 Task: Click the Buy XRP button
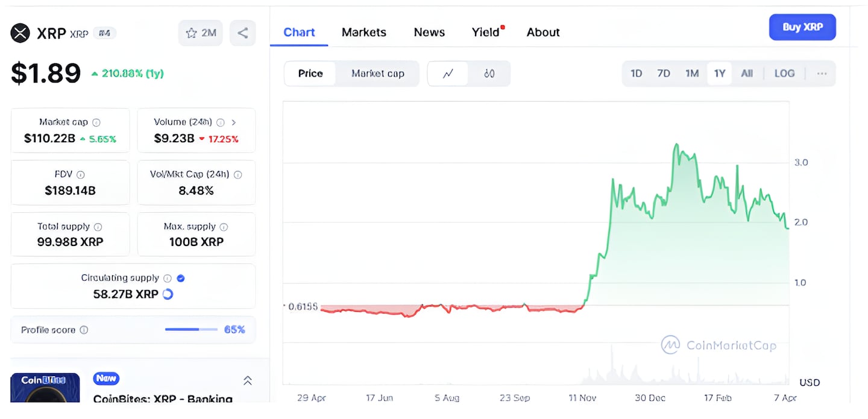point(802,27)
